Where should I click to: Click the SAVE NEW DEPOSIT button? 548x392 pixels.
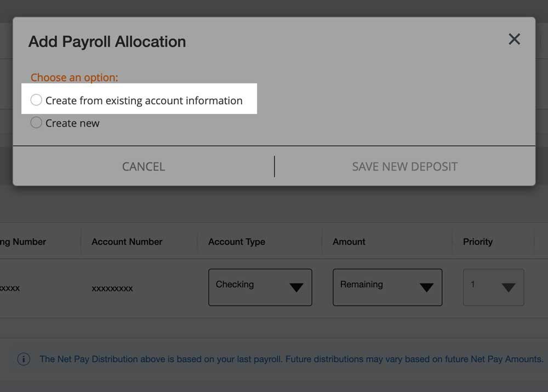click(x=404, y=167)
